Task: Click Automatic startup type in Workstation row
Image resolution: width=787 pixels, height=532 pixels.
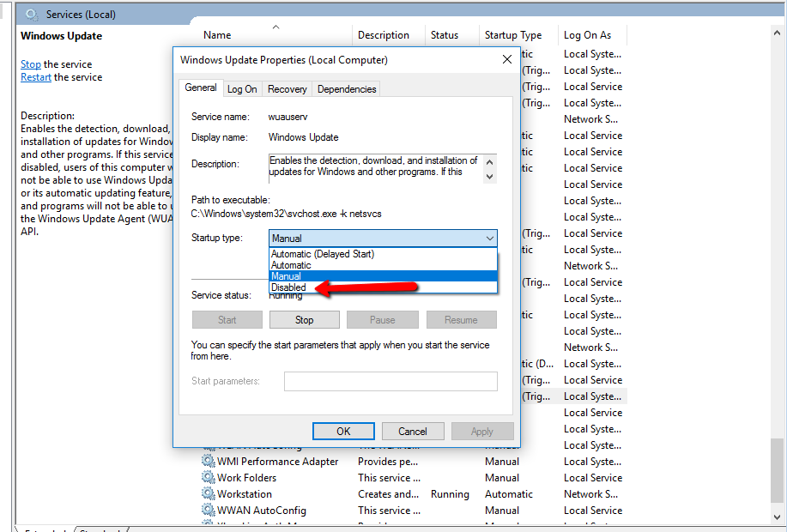Action: tap(508, 494)
